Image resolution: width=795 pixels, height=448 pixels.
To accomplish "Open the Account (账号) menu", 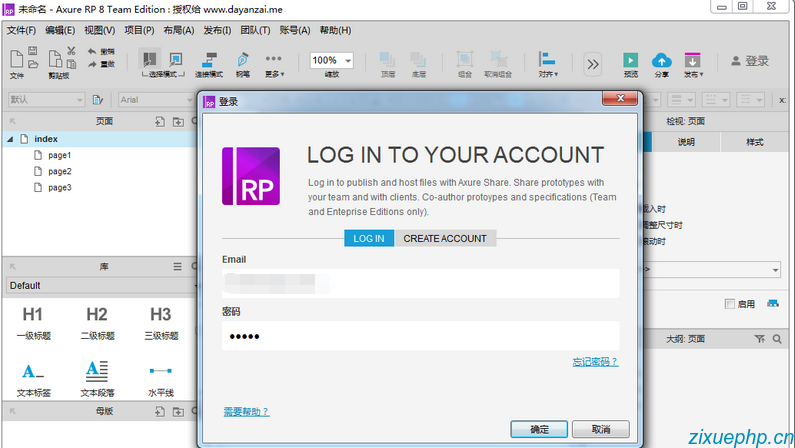I will coord(295,30).
